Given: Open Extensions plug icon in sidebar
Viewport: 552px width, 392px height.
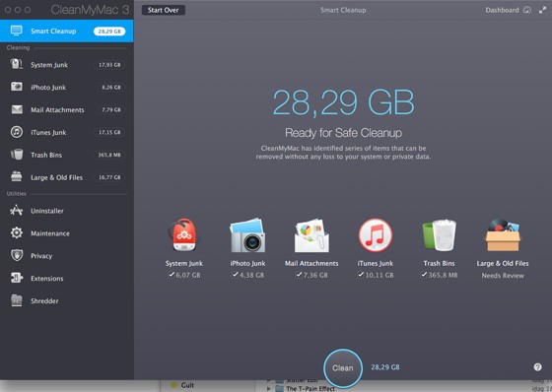Looking at the screenshot, I should pyautogui.click(x=17, y=278).
